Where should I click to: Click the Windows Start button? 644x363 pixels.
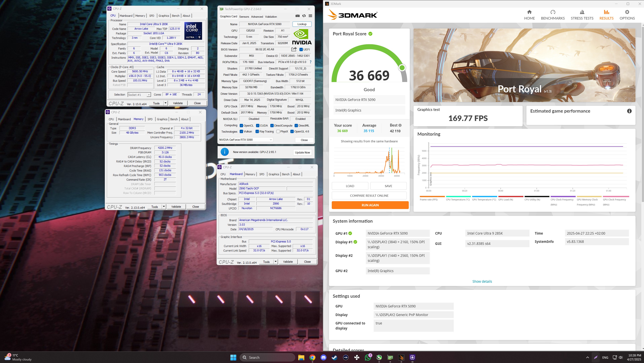click(x=233, y=357)
